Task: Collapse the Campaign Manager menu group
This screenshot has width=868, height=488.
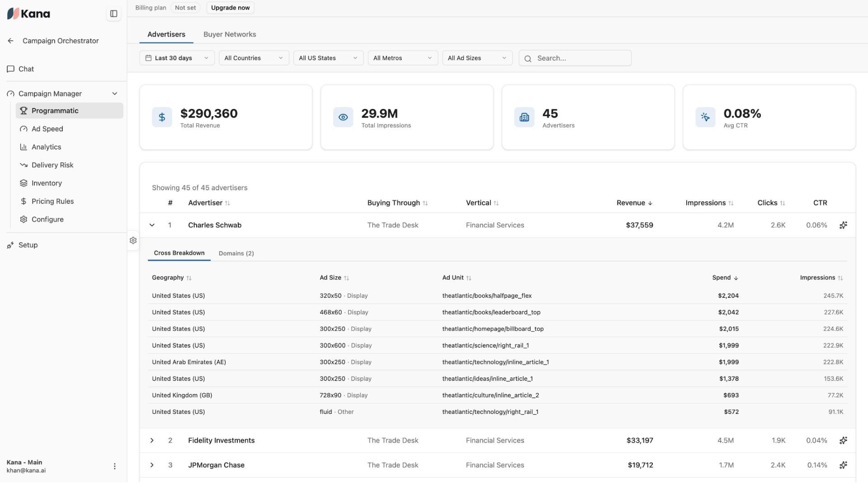Action: point(115,94)
